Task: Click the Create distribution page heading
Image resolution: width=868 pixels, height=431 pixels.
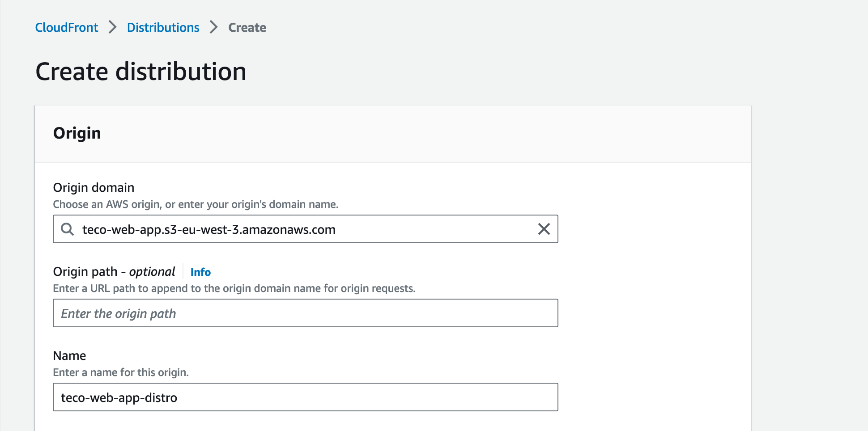Action: pyautogui.click(x=141, y=72)
